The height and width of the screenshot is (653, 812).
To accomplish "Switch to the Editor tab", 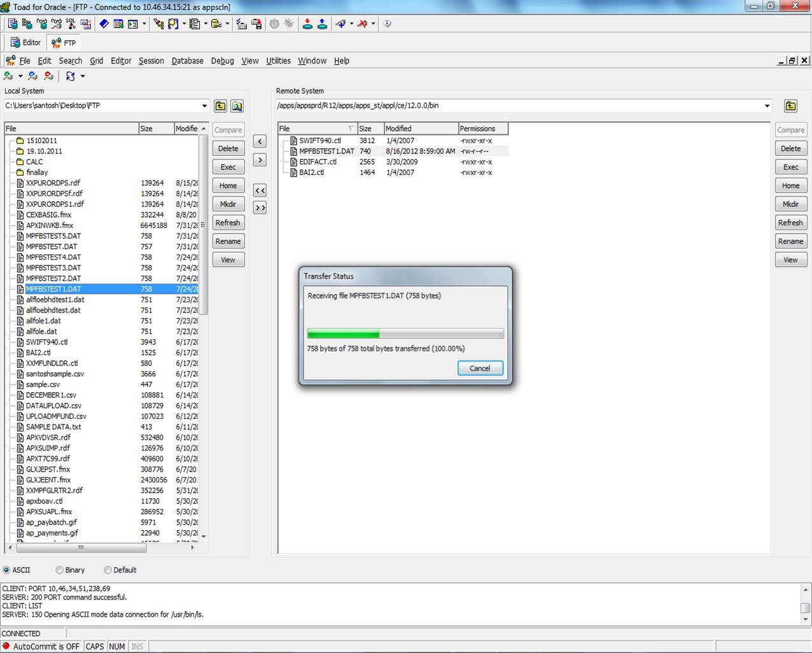I will click(x=25, y=43).
